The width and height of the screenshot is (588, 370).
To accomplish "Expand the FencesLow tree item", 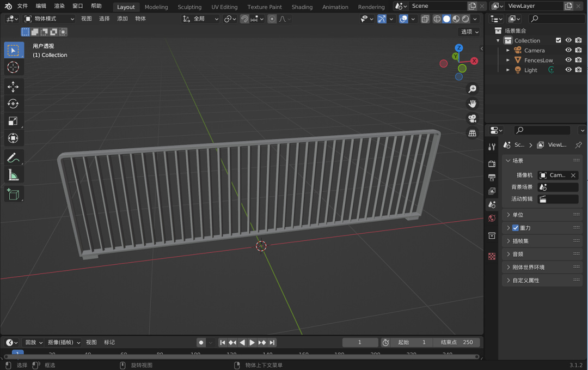I will click(508, 60).
